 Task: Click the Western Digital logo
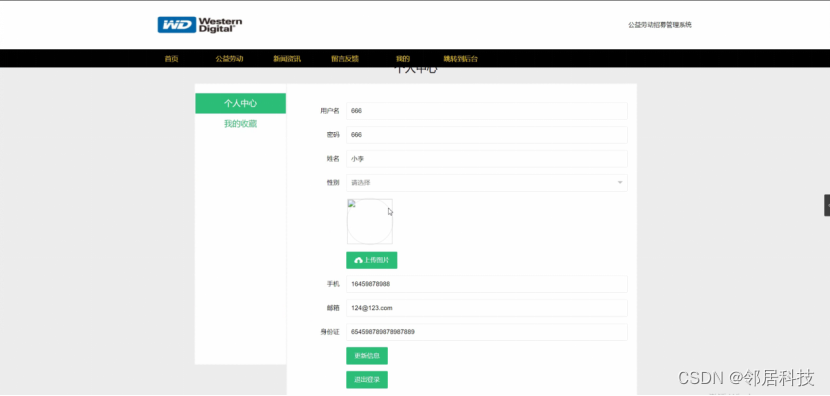(x=200, y=25)
